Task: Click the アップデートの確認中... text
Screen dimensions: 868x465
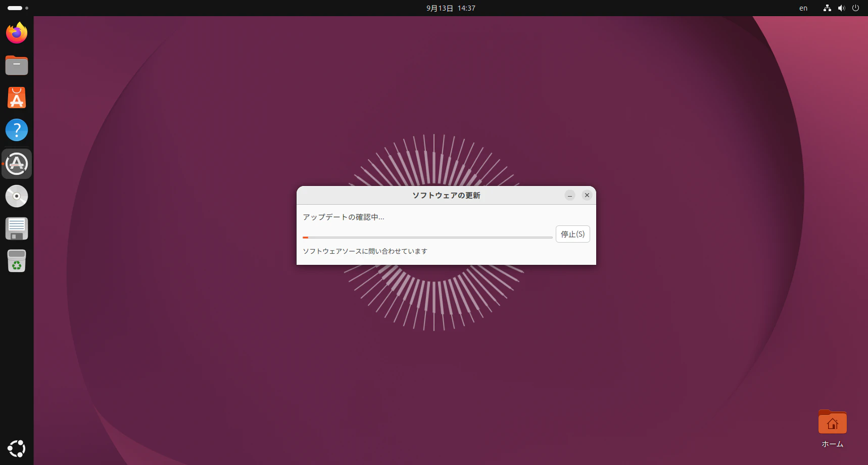Action: coord(344,217)
